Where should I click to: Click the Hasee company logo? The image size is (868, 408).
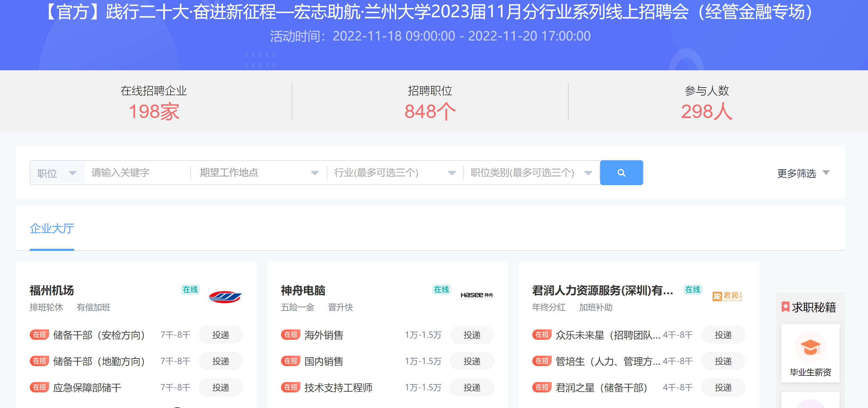click(x=477, y=295)
